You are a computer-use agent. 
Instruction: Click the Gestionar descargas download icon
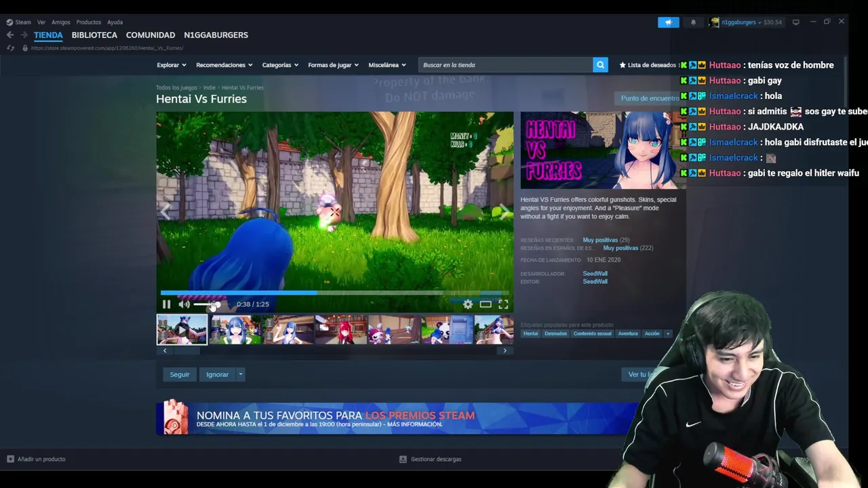tap(403, 459)
